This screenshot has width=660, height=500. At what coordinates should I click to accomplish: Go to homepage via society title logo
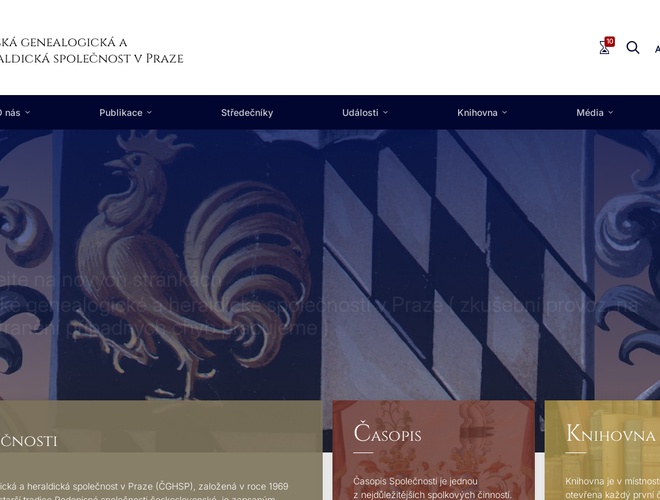(x=91, y=51)
